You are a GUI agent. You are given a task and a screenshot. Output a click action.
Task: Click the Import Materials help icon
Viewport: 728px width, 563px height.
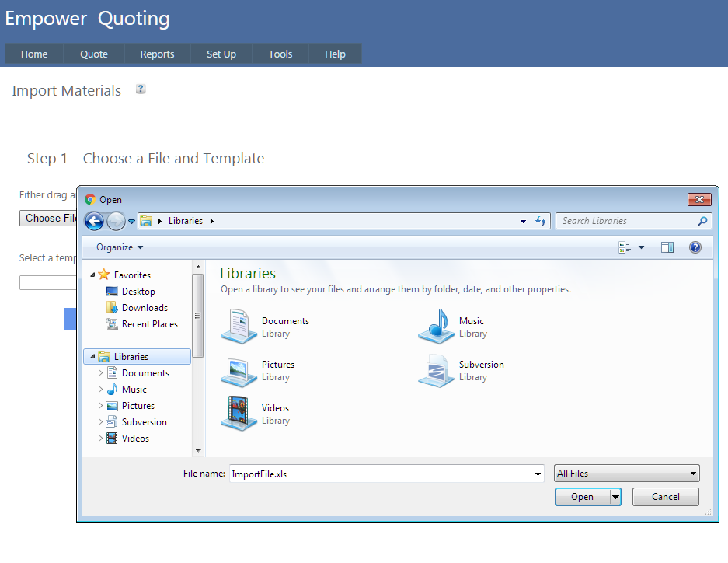pos(141,89)
